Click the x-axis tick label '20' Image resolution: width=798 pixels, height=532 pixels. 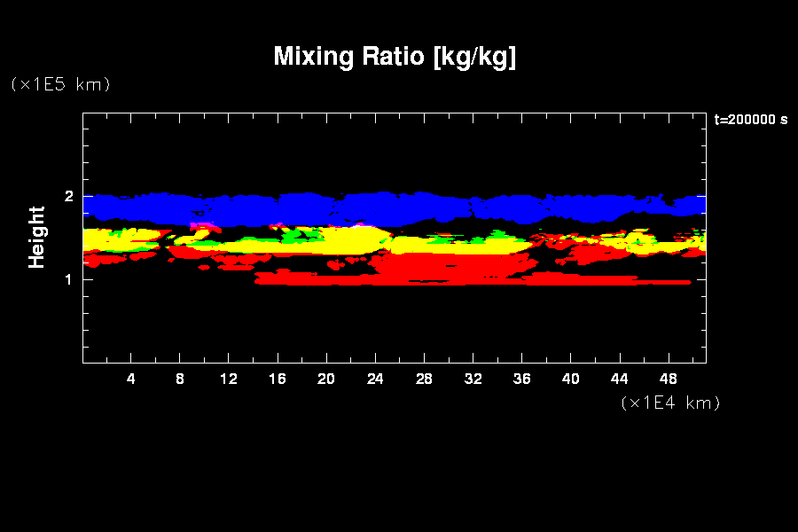(326, 379)
